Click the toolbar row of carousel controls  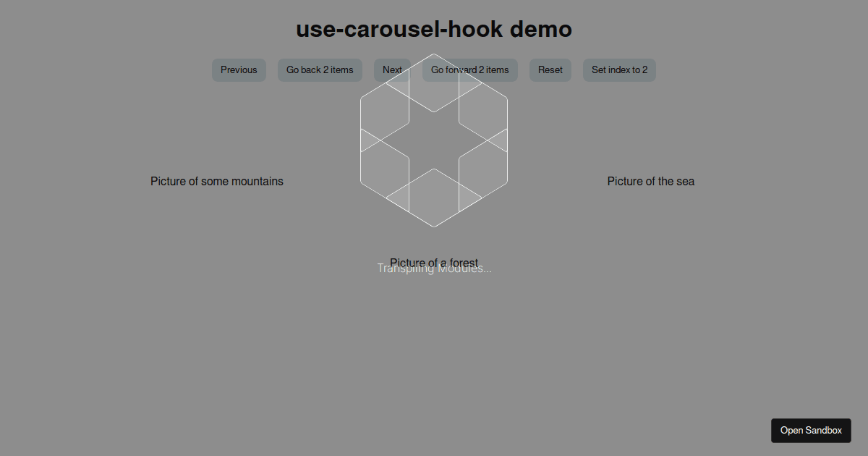[433, 69]
